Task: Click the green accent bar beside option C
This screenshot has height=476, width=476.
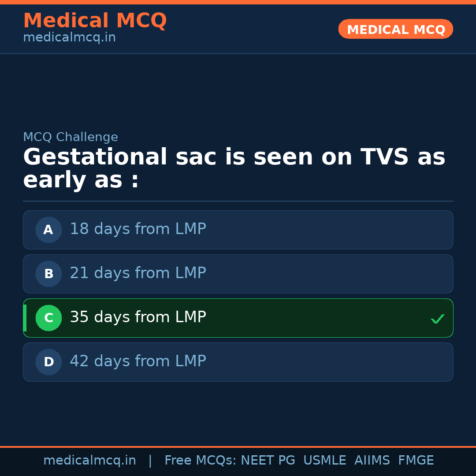Action: click(x=25, y=318)
